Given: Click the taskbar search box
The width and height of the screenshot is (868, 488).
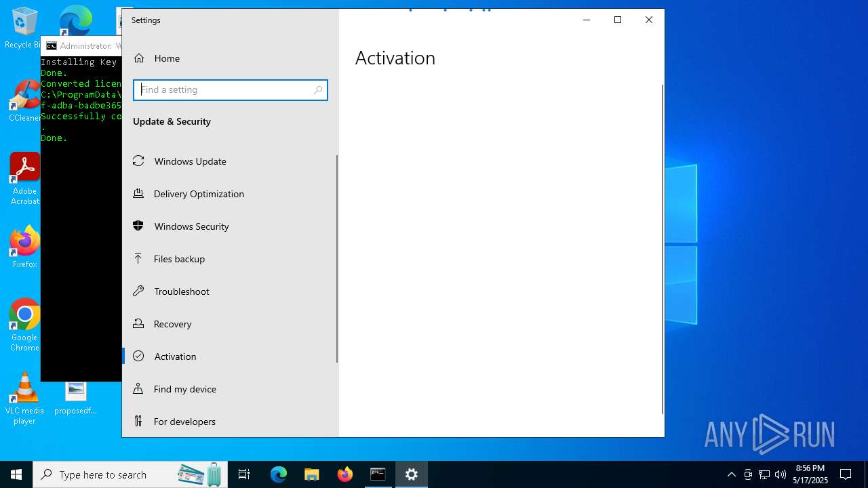Looking at the screenshot, I should click(x=132, y=474).
